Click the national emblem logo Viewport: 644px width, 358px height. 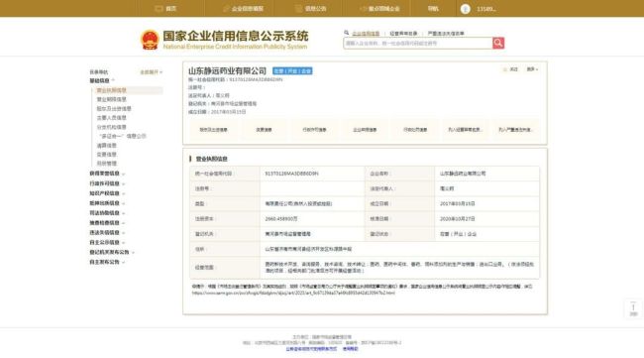(150, 40)
